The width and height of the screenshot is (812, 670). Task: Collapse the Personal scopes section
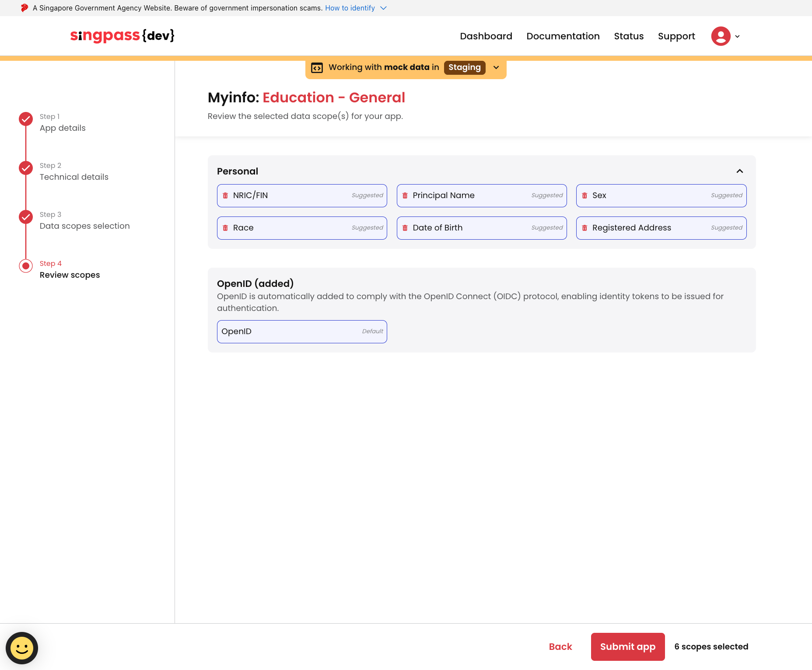point(739,171)
